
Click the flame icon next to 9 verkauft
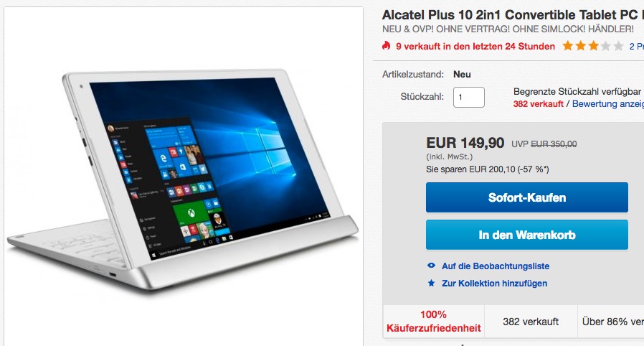(386, 46)
